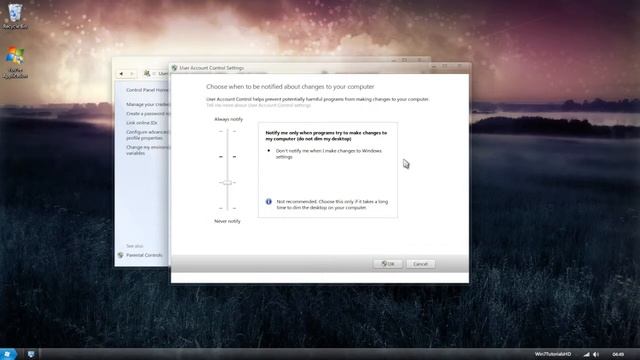Click the 'Not recommended' note text
The image size is (640, 360).
[332, 204]
